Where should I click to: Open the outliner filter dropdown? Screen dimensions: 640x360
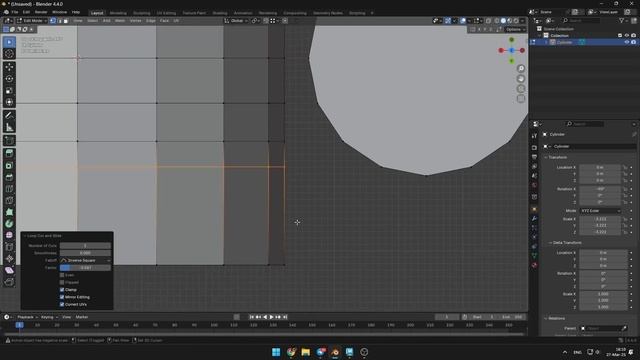click(x=623, y=20)
